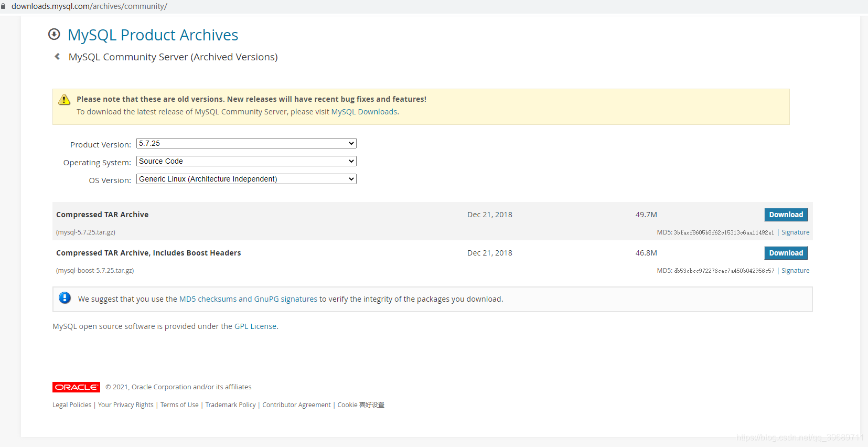Click Compressed TAR Archive, Includes Boost Headers title
The image size is (868, 447).
[x=148, y=253]
